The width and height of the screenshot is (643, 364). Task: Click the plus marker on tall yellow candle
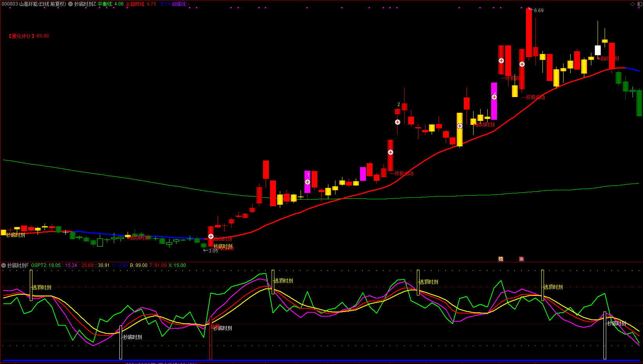pos(460,126)
